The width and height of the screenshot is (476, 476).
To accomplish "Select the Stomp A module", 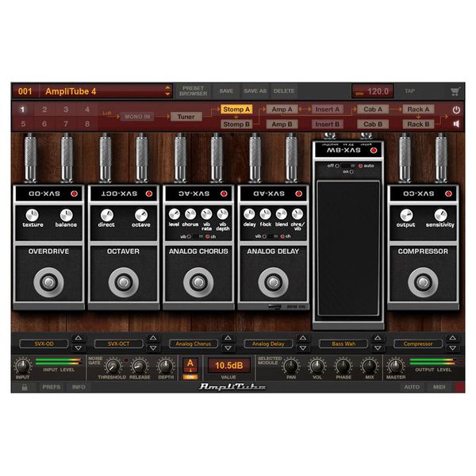I will pos(236,109).
